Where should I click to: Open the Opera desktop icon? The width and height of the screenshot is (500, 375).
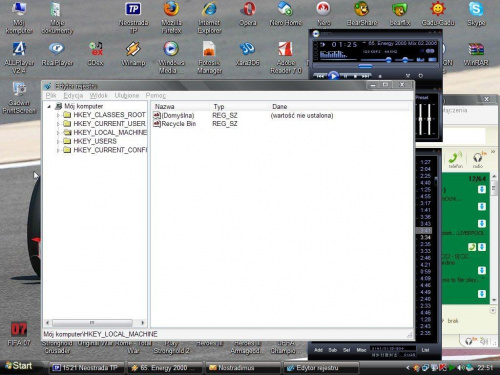(248, 14)
